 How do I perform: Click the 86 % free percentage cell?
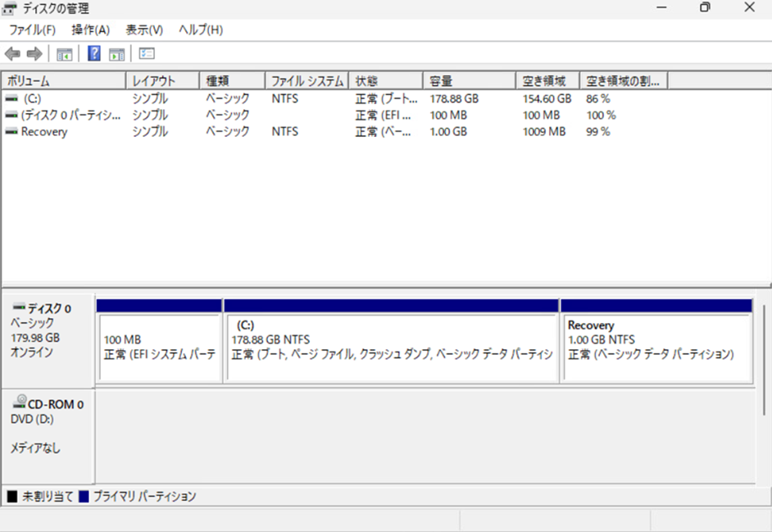[x=597, y=98]
